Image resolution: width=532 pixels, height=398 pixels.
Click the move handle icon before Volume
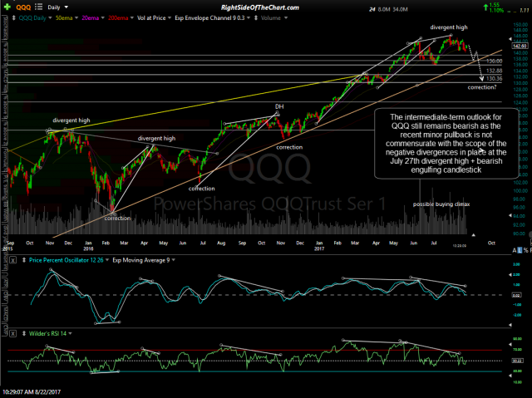tap(256, 18)
